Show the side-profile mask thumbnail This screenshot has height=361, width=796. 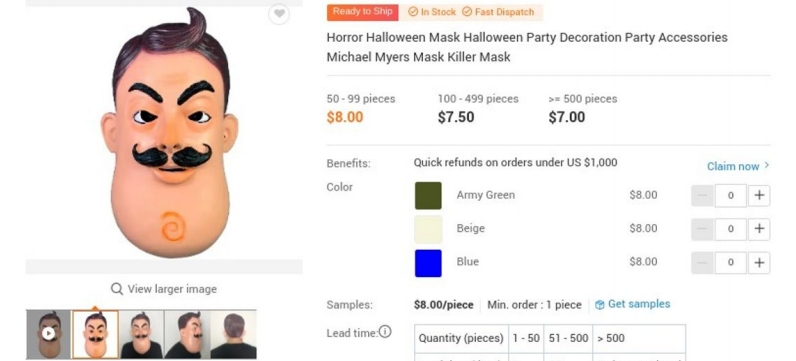[187, 335]
